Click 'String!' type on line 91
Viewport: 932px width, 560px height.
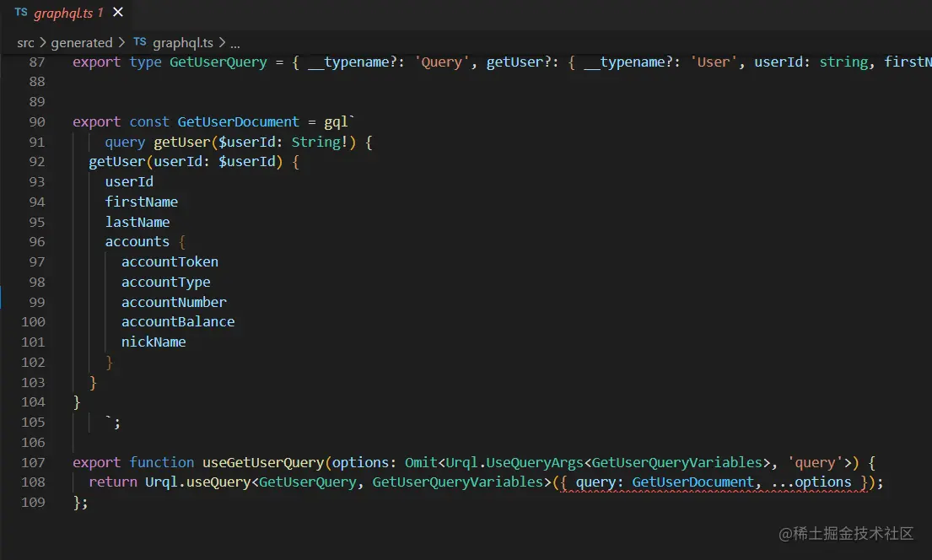coord(319,142)
